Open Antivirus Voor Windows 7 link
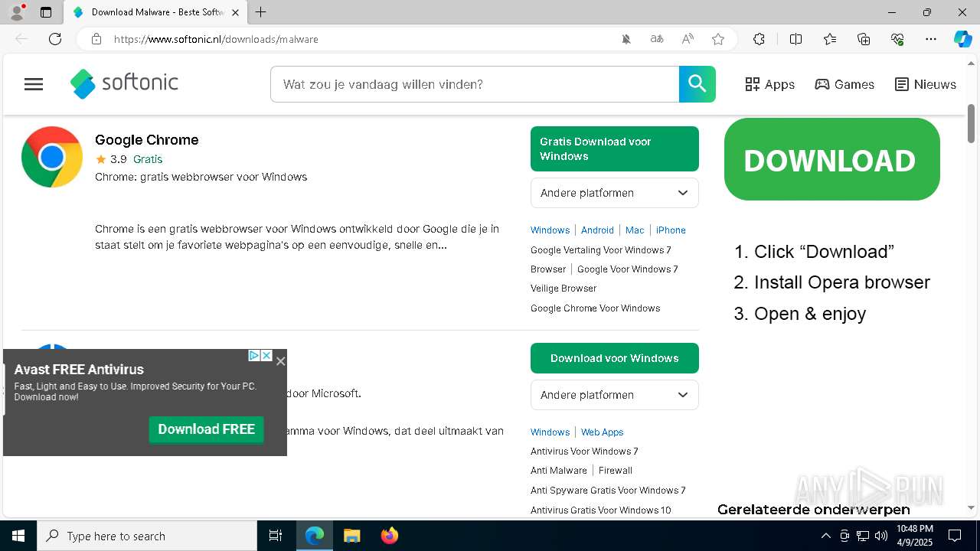This screenshot has height=551, width=980. pyautogui.click(x=584, y=451)
